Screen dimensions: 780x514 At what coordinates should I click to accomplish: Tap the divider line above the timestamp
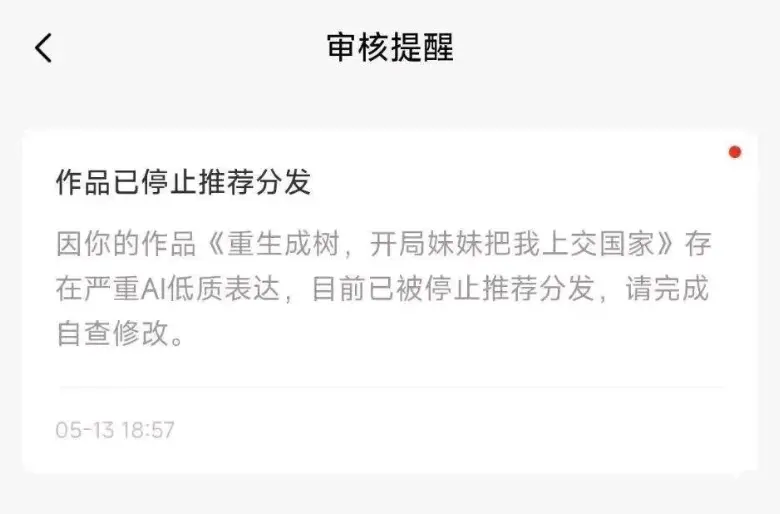390,387
